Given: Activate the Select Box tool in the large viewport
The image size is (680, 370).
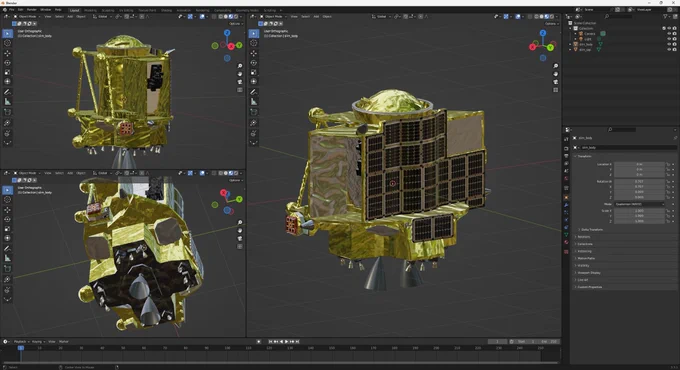Looking at the screenshot, I should click(254, 33).
